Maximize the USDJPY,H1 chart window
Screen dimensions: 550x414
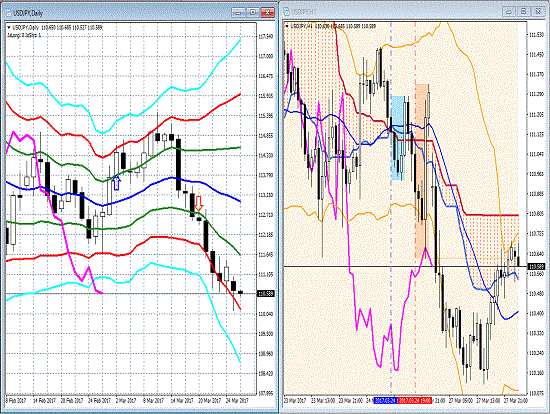[523, 12]
